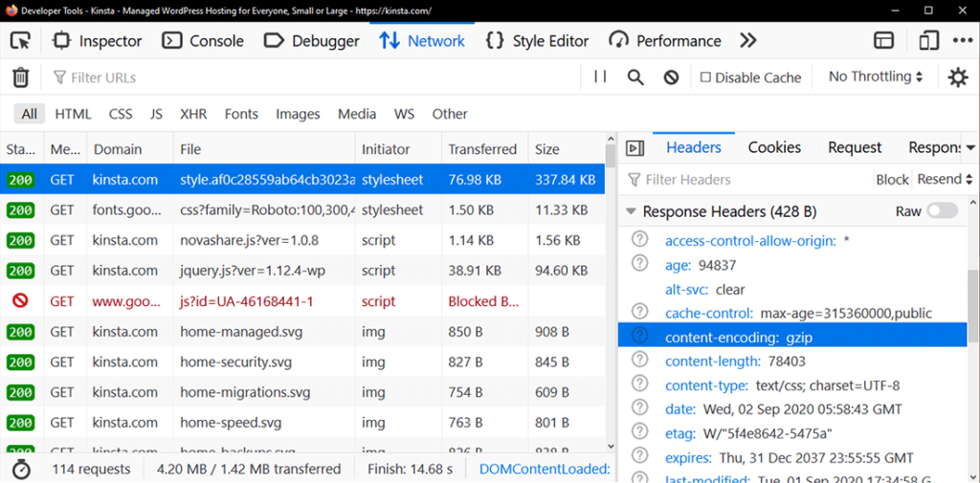Collapse the Response Headers section
This screenshot has width=980, height=483.
tap(631, 211)
